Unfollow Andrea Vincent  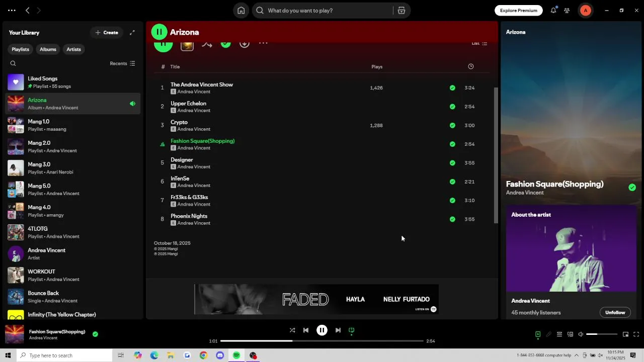click(615, 312)
